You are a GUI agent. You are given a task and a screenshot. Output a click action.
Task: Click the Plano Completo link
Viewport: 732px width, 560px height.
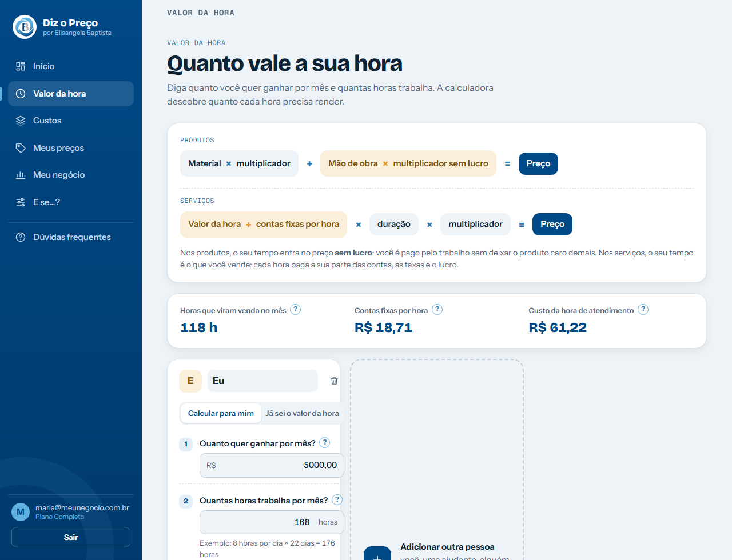tap(59, 517)
